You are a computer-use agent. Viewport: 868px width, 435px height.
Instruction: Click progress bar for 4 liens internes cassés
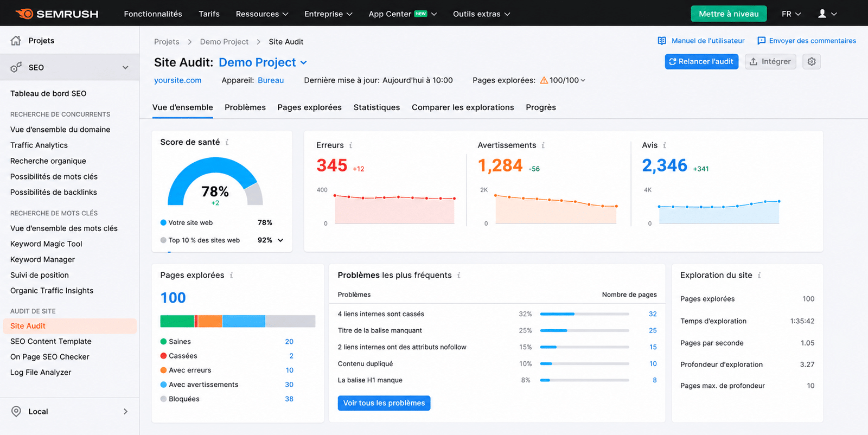pyautogui.click(x=584, y=314)
